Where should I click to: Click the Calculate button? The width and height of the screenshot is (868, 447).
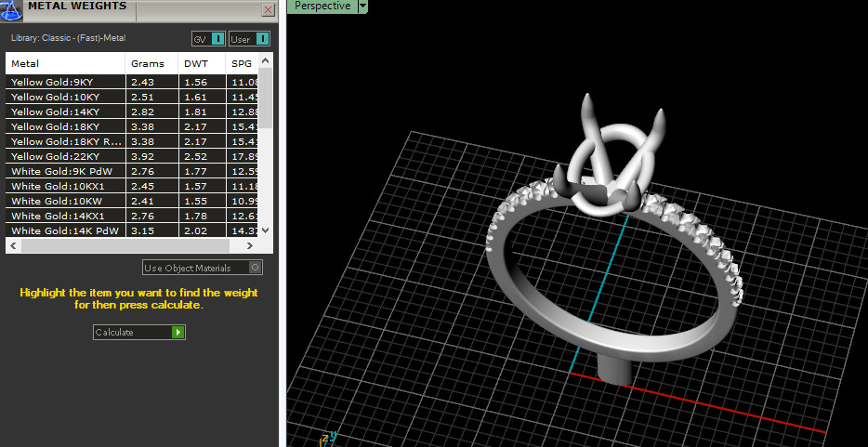(139, 332)
